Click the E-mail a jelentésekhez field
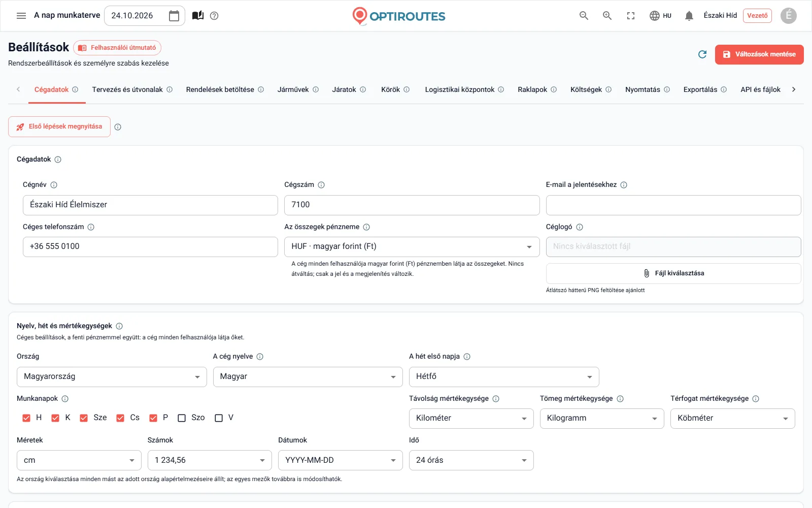 673,205
